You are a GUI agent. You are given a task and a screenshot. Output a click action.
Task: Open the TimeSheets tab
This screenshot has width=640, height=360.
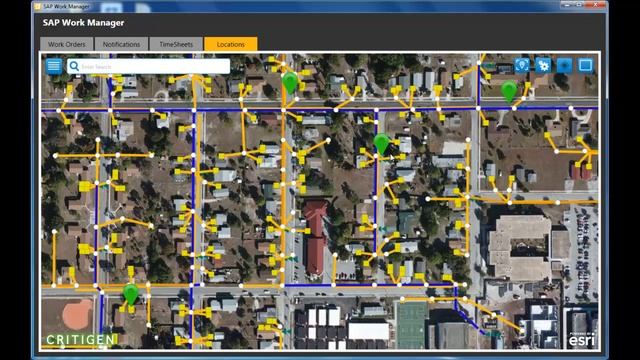click(176, 44)
